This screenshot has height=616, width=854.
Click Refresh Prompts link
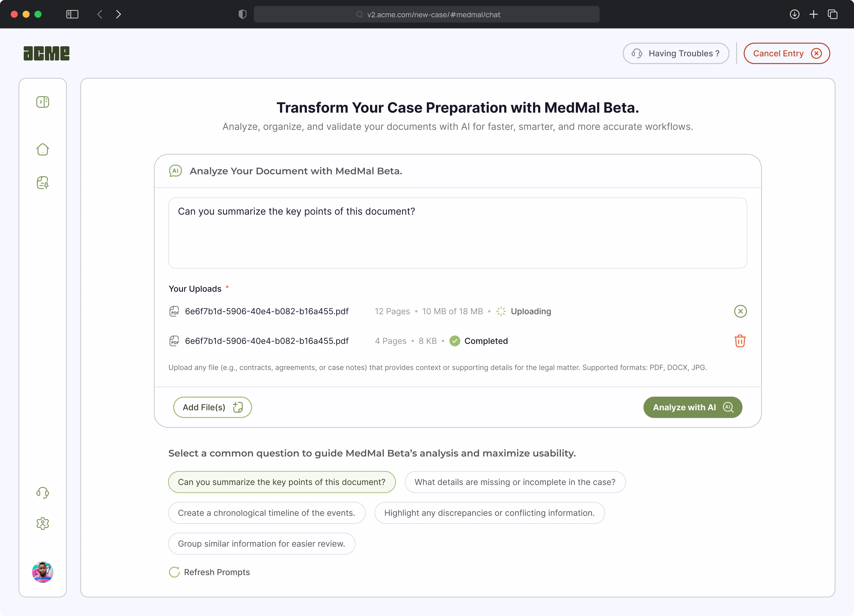(x=209, y=572)
